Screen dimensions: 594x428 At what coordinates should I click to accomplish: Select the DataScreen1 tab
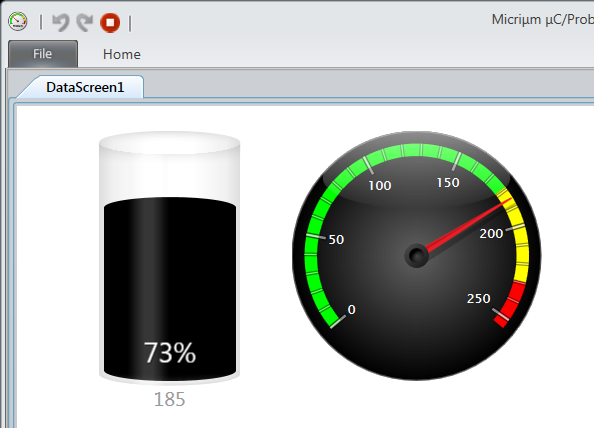point(85,87)
